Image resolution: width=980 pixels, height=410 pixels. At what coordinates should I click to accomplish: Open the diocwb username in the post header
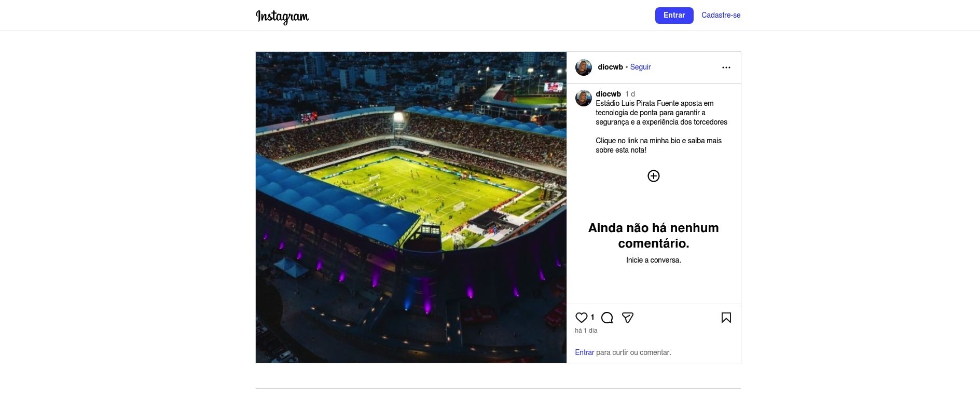[610, 67]
